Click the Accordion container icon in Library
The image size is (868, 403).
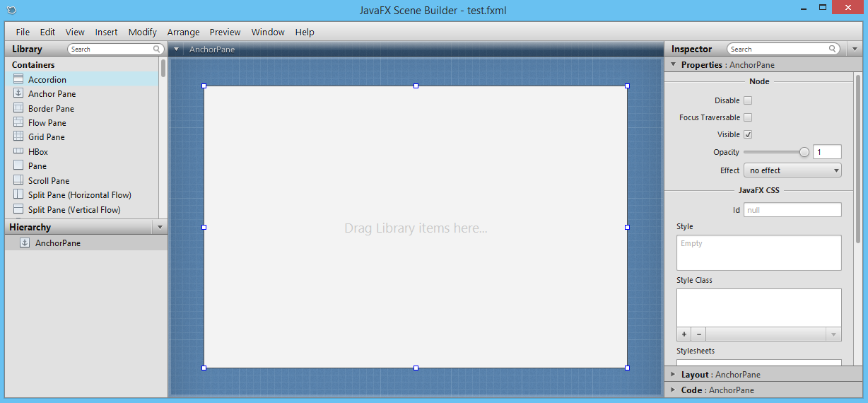pos(18,79)
